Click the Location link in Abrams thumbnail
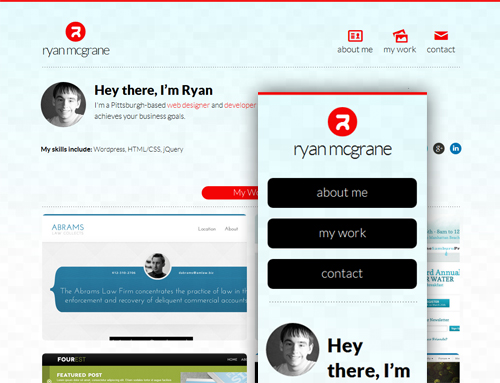The image size is (500, 383). click(207, 229)
